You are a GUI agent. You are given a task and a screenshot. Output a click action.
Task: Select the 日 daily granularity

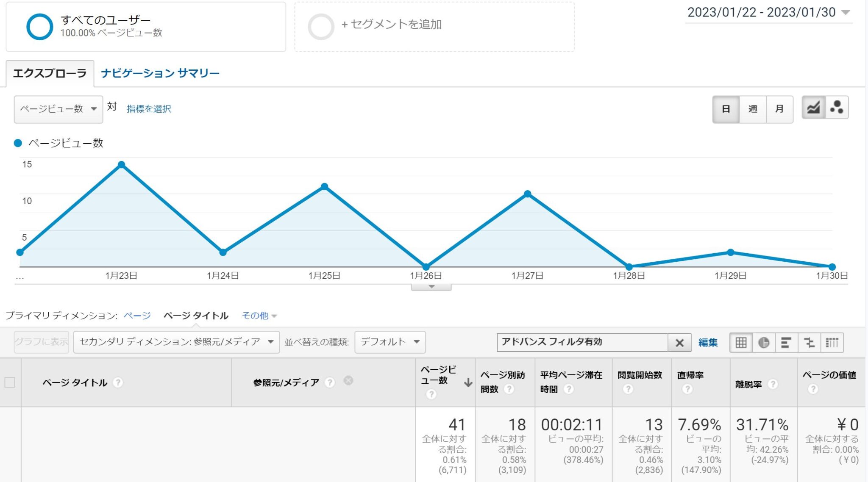[x=726, y=109]
